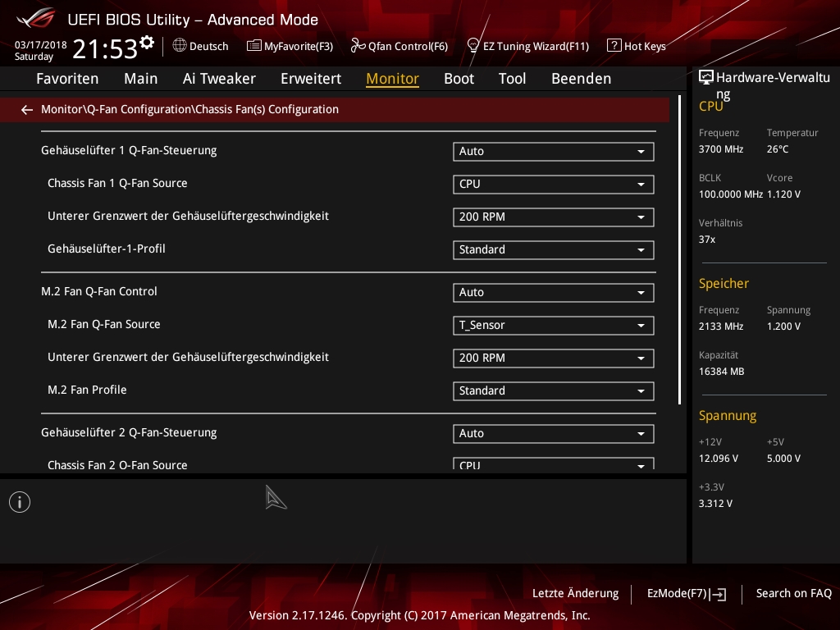Click the vertical scrollbar of settings list
The width and height of the screenshot is (840, 630).
click(679, 249)
